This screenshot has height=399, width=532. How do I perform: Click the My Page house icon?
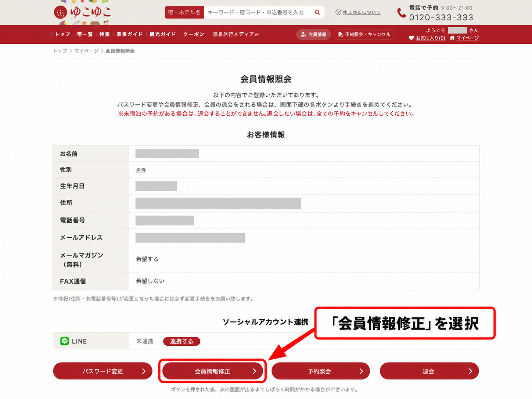tap(452, 38)
